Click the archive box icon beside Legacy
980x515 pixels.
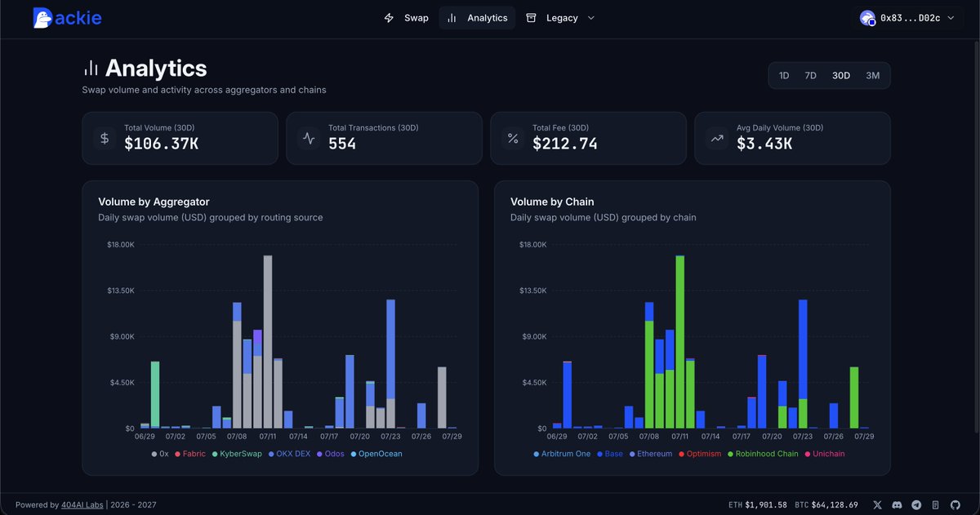[532, 18]
